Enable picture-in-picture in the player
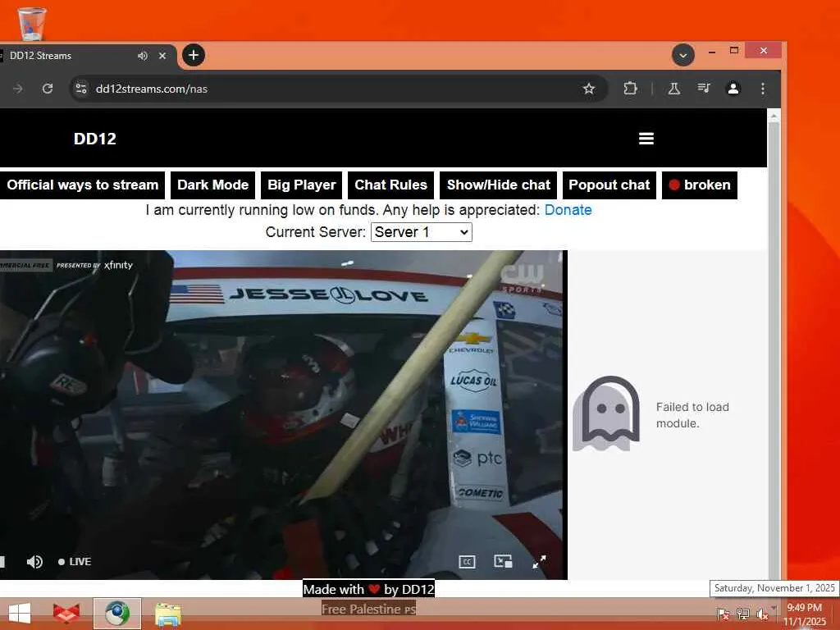The image size is (840, 630). 503,561
